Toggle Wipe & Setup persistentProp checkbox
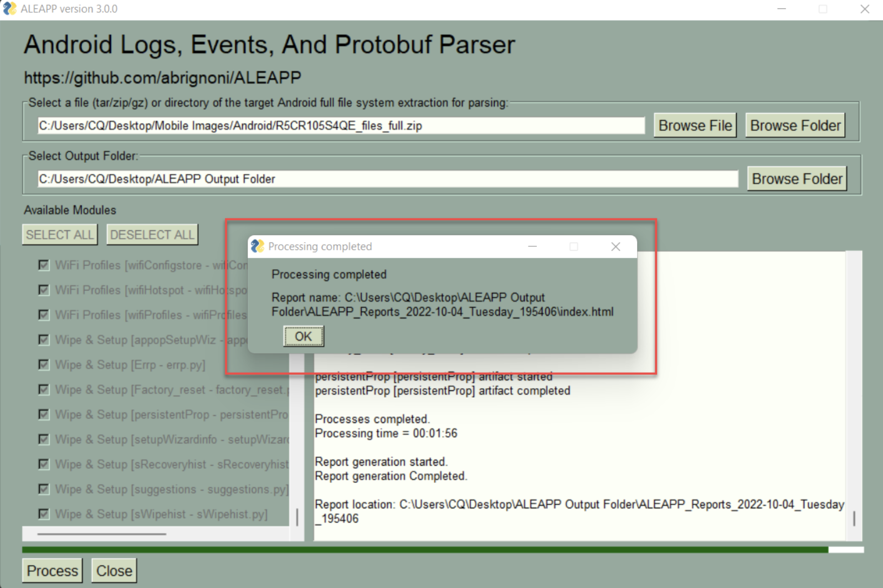Screen dimensions: 883x588 44,415
